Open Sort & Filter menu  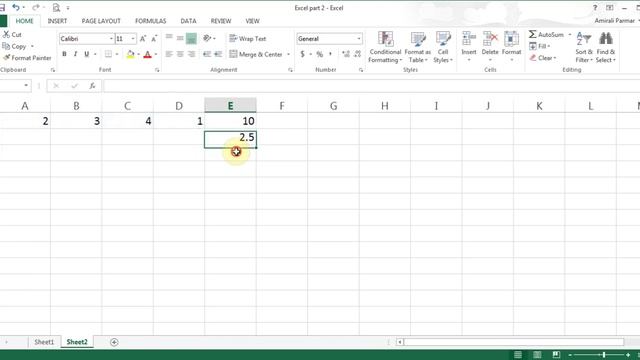tap(584, 47)
